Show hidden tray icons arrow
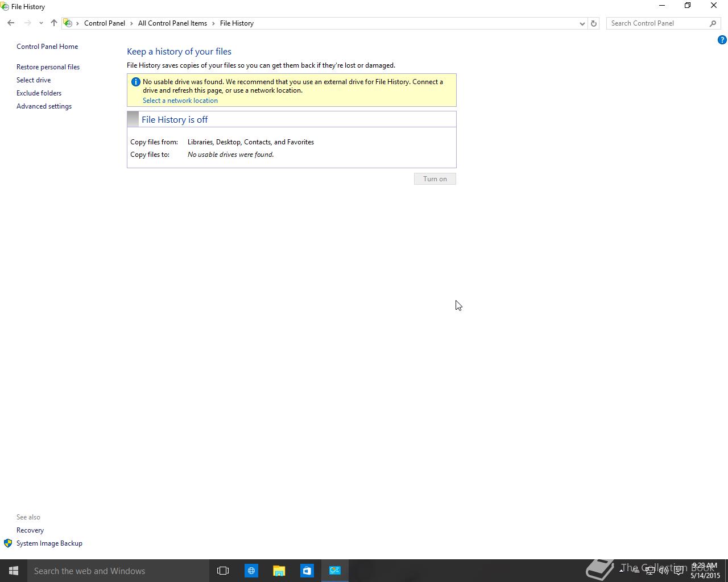The image size is (728, 582). pyautogui.click(x=621, y=571)
